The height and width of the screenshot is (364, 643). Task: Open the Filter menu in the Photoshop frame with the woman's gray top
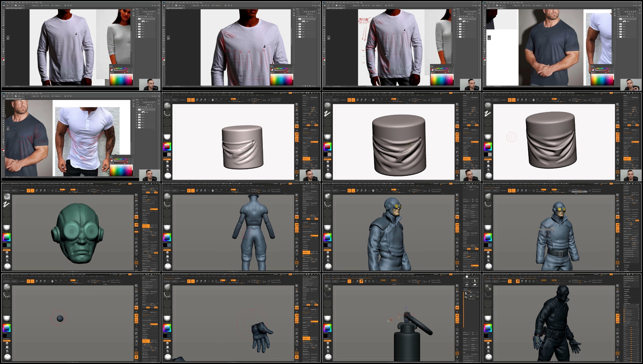click(27, 2)
